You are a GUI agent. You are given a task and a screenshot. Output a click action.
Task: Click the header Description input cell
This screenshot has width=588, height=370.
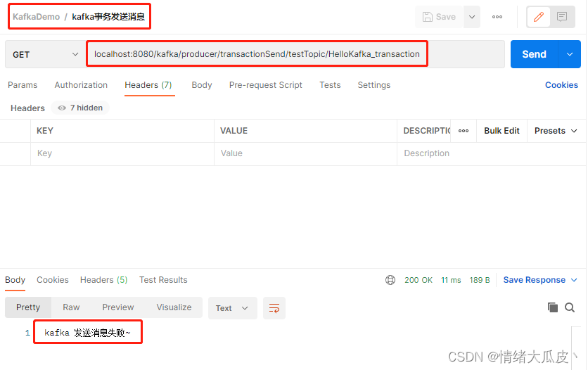(491, 154)
